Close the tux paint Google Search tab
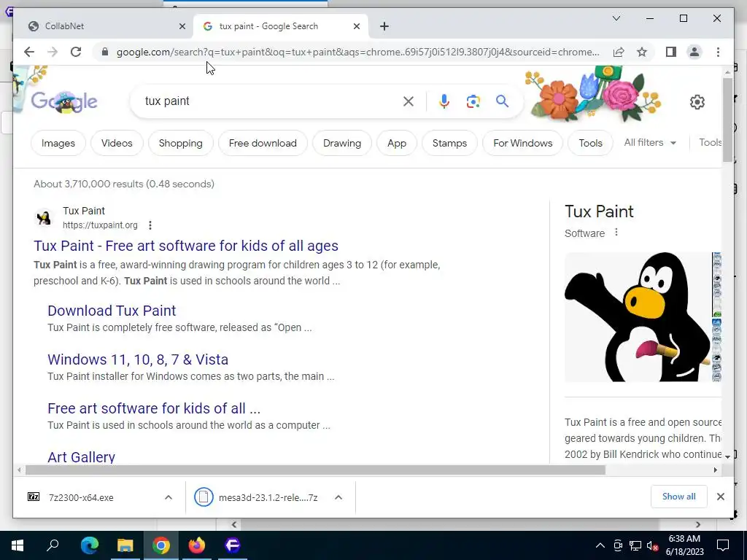This screenshot has height=560, width=747. click(x=356, y=26)
